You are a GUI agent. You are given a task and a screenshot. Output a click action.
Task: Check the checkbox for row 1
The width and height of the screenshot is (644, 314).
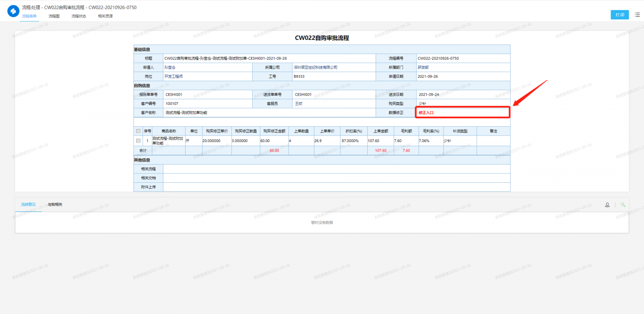coord(138,141)
